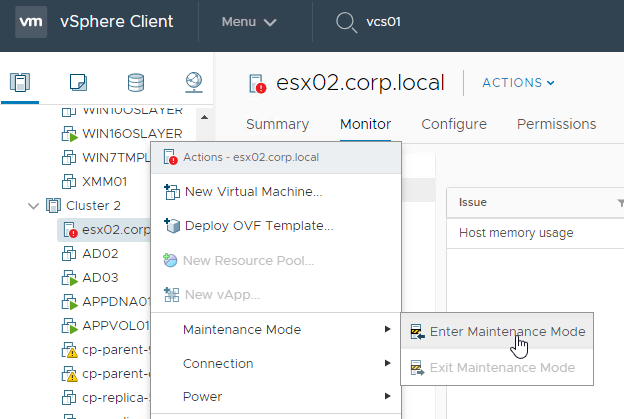Expand the Connection submenu arrow
Screen dimensions: 624x419
coord(387,363)
